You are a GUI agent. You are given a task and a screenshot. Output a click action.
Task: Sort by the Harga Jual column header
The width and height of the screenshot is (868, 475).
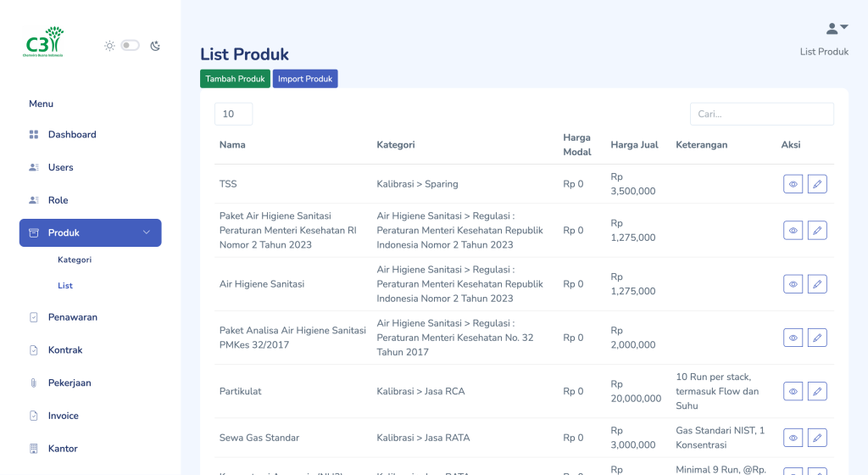coord(634,145)
